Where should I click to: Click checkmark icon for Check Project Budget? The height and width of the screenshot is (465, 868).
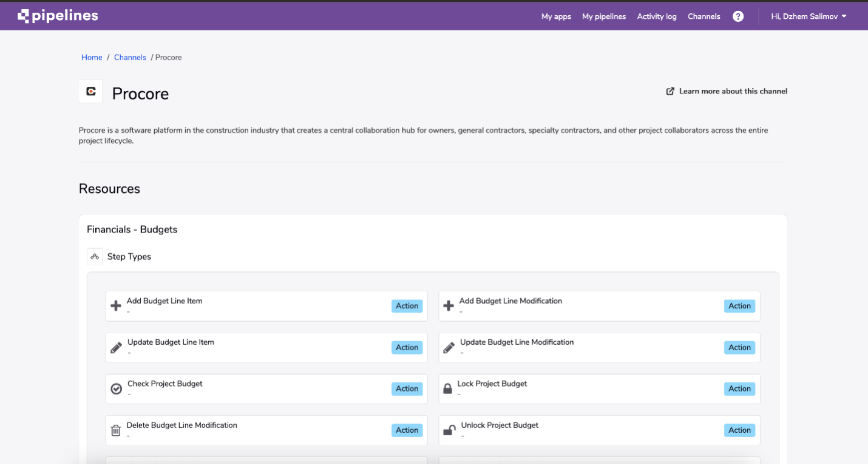(117, 389)
